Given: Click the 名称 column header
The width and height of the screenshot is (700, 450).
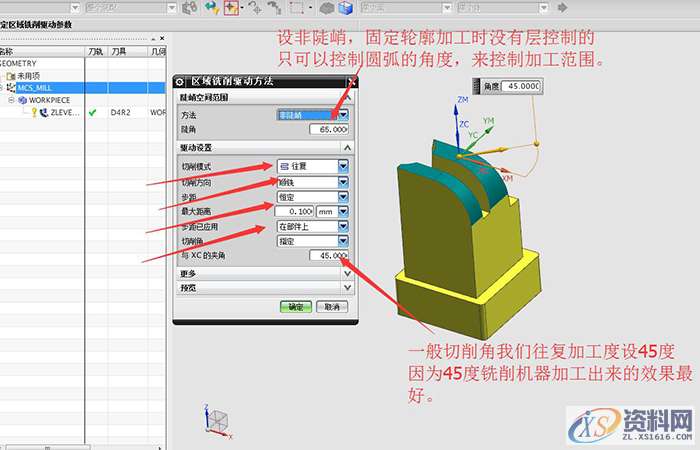Looking at the screenshot, I should click(42, 52).
